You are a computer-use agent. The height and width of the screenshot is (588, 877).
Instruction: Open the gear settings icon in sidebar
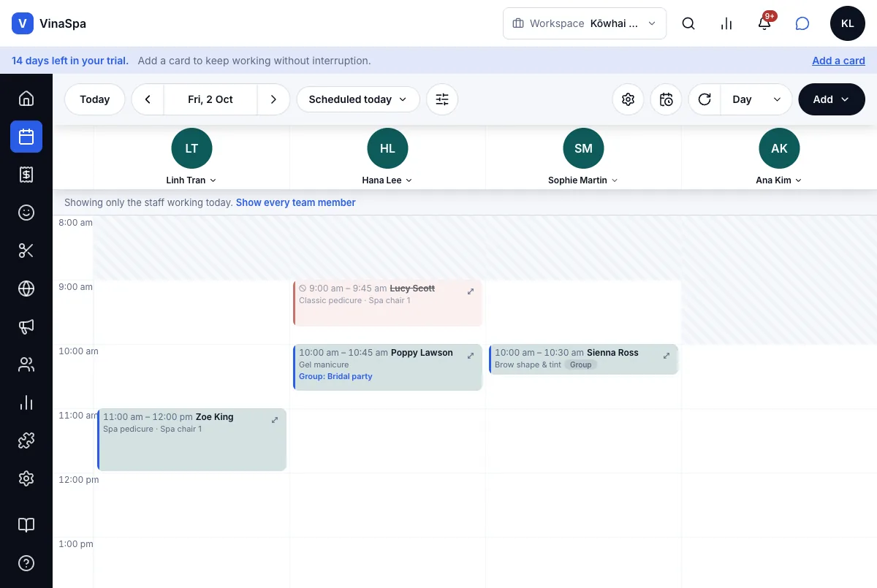[x=26, y=478]
